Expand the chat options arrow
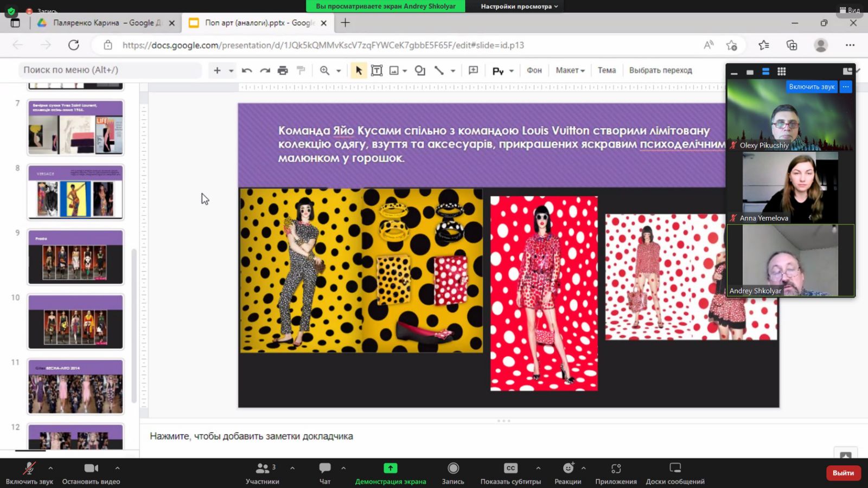868x488 pixels. click(x=343, y=468)
